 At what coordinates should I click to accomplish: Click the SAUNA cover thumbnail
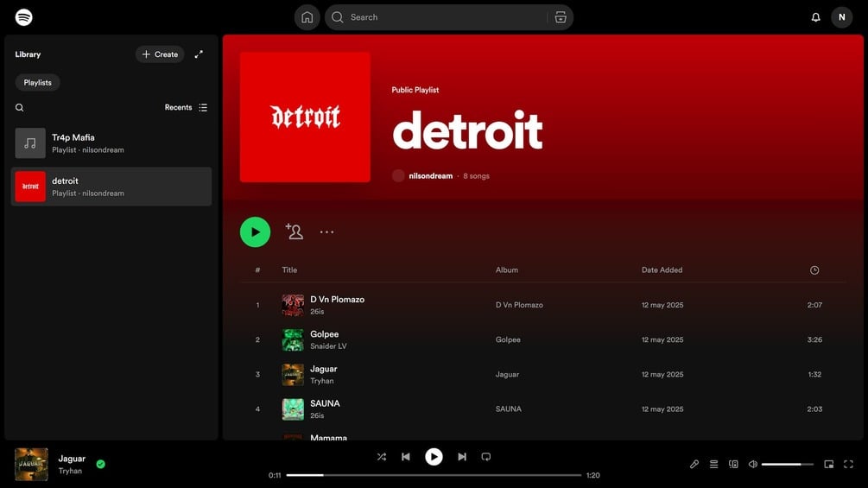pos(293,409)
